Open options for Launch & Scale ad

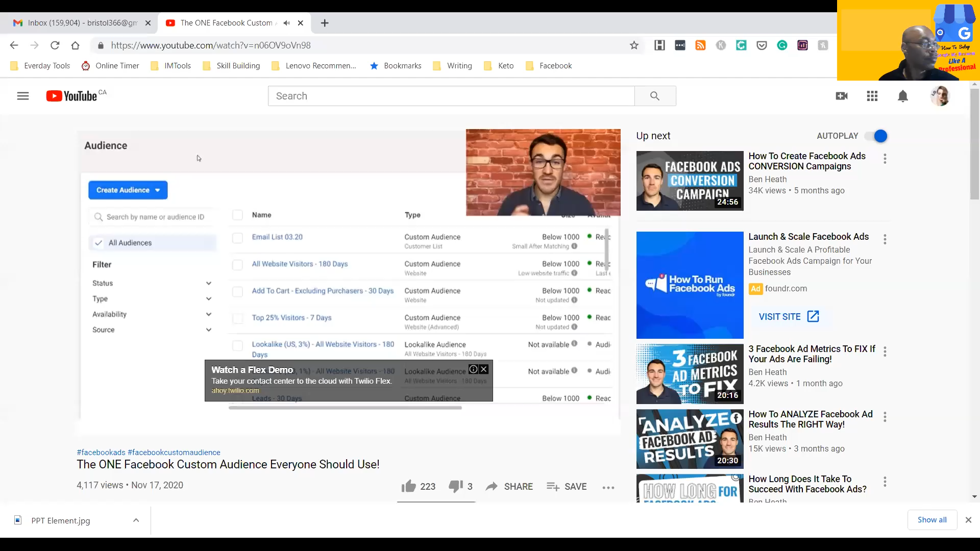885,239
